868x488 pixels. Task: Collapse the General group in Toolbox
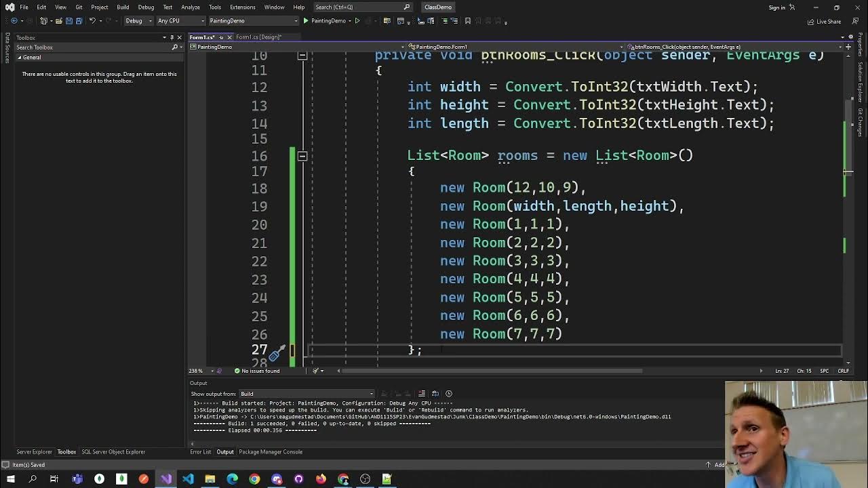pos(20,58)
